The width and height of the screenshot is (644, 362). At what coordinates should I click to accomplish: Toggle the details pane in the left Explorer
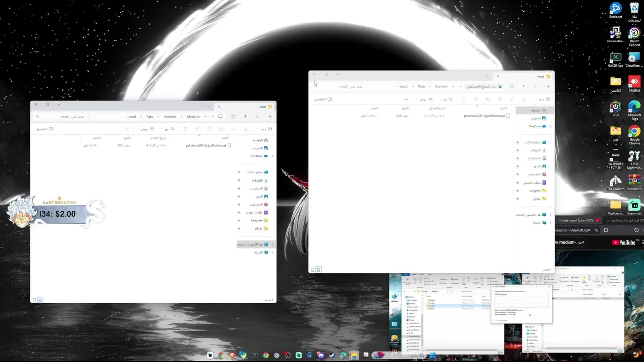[44, 129]
